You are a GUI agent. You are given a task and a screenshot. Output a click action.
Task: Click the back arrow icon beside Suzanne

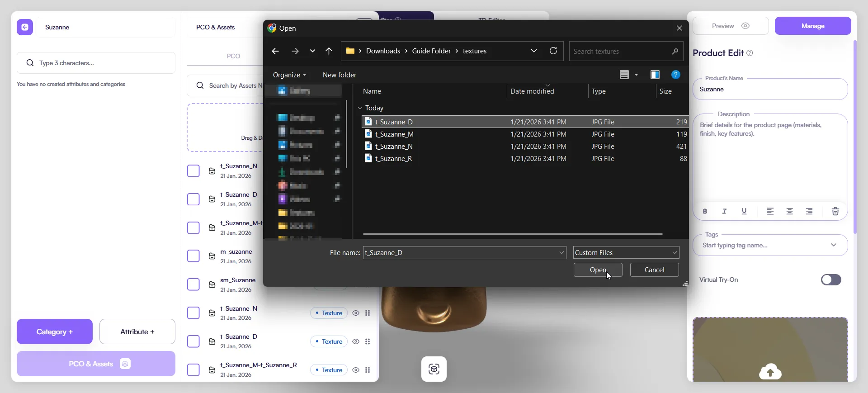point(25,27)
